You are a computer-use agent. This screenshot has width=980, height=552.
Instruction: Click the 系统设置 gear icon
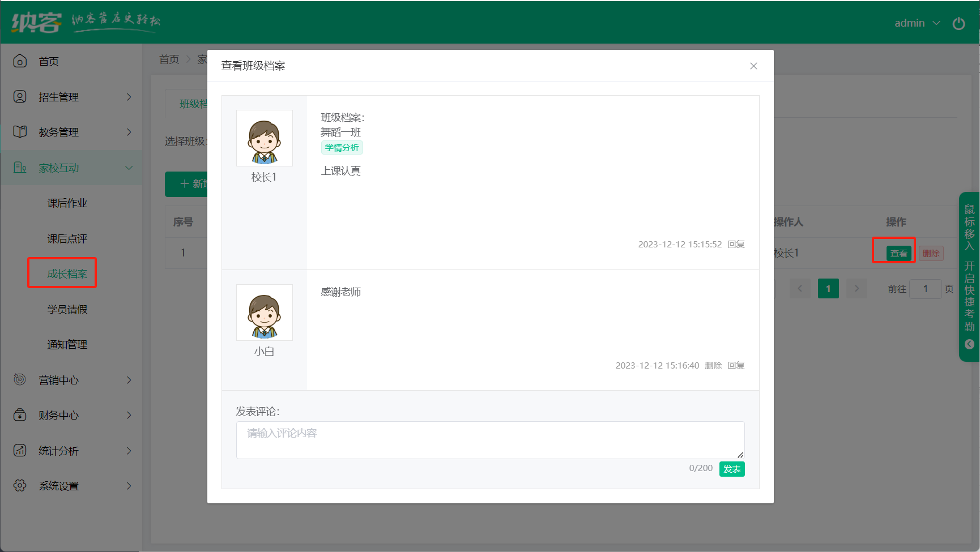point(20,486)
